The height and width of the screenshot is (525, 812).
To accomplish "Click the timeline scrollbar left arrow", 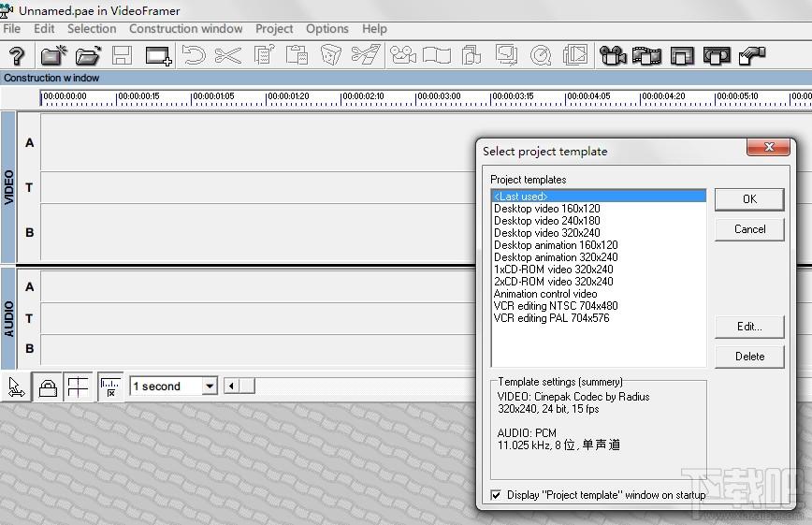I will [x=231, y=386].
